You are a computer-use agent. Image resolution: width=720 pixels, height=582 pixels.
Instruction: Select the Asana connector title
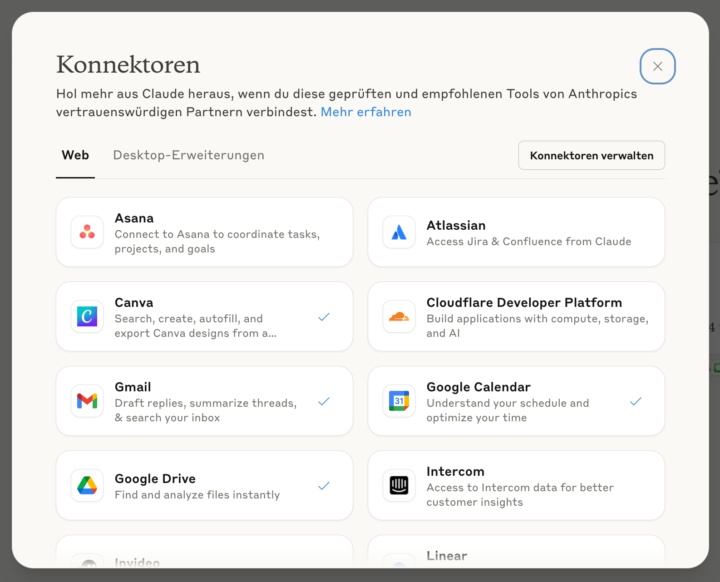pyautogui.click(x=134, y=218)
